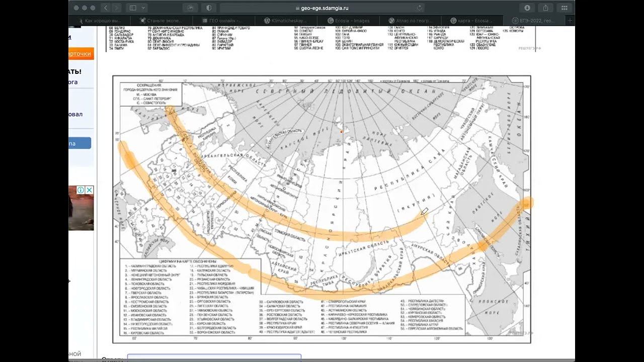Focus the geo-ege.sdamgia.ru address bar
This screenshot has width=644, height=362.
322,8
